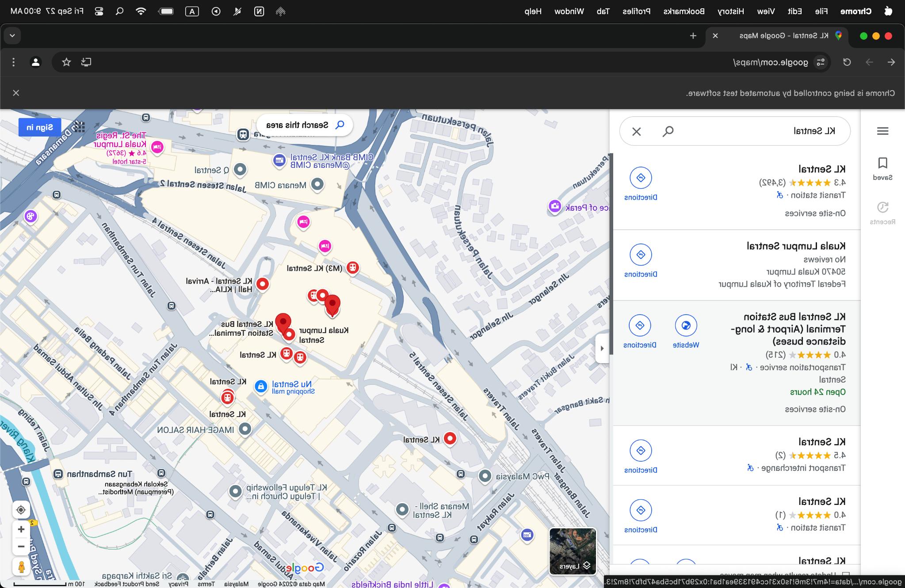The height and width of the screenshot is (588, 905).
Task: Open the Google apps grid
Action: 80,127
